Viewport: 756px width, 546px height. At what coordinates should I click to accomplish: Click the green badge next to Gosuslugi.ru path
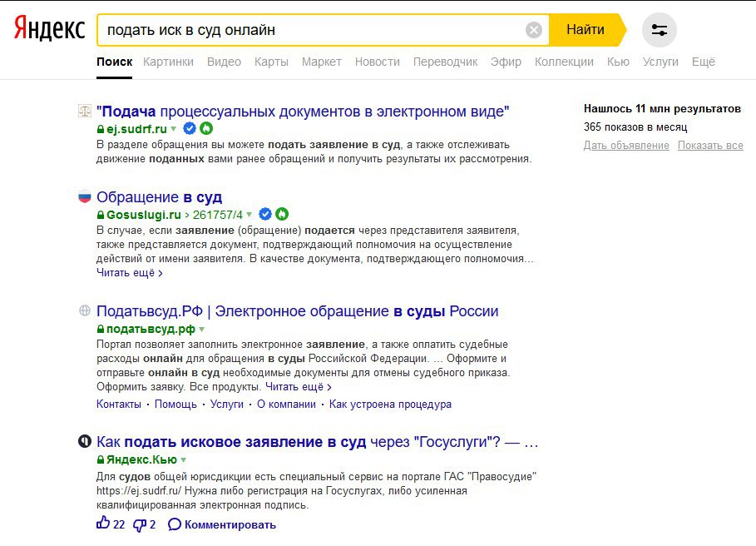click(282, 214)
